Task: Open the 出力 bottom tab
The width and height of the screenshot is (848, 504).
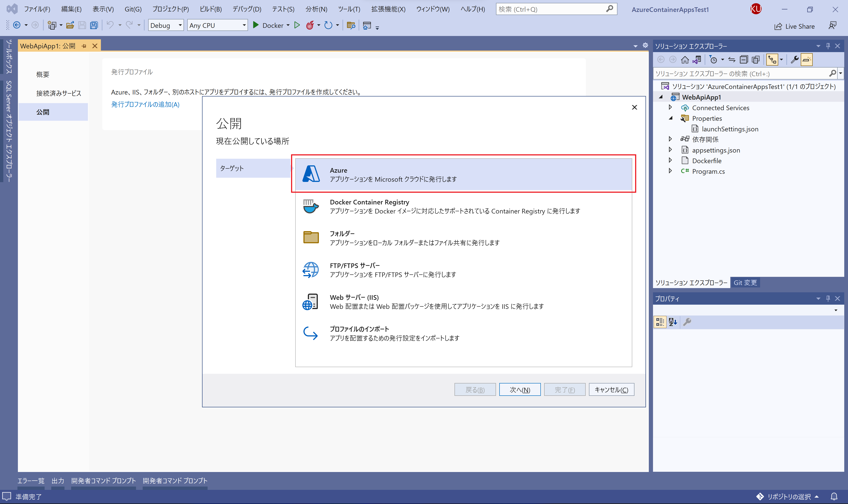Action: pyautogui.click(x=58, y=481)
